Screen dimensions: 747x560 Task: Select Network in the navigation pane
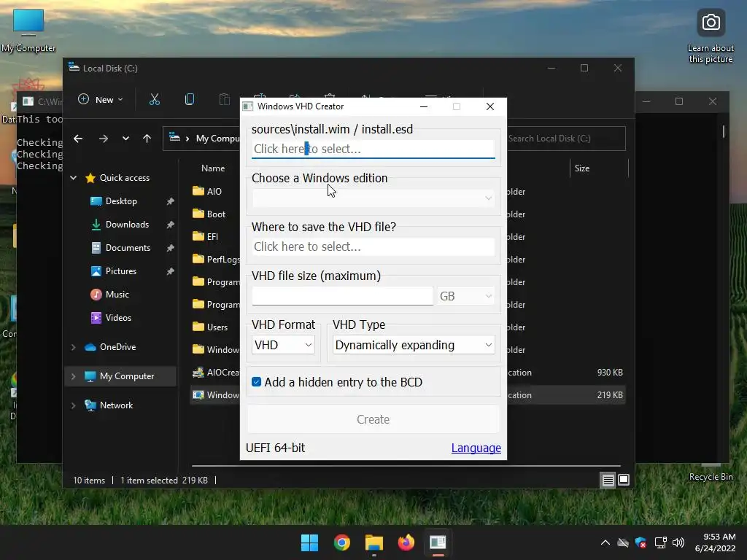click(x=116, y=405)
